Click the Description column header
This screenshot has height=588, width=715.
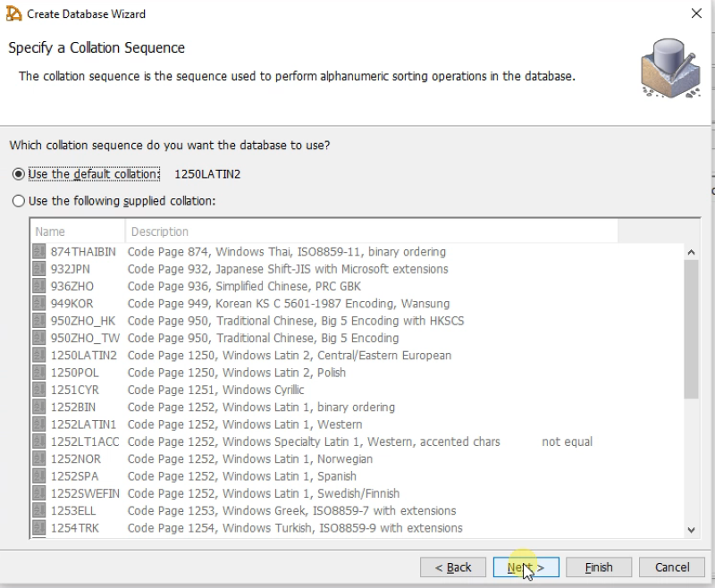click(x=158, y=231)
